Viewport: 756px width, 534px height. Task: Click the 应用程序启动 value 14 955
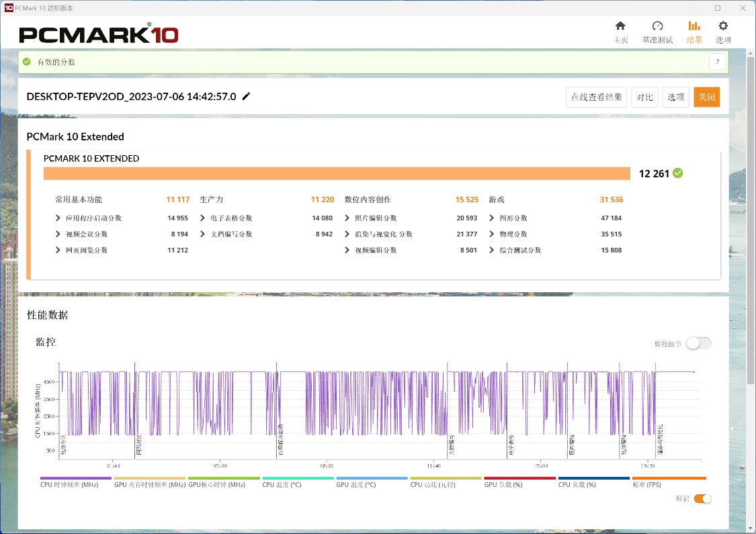tap(177, 218)
